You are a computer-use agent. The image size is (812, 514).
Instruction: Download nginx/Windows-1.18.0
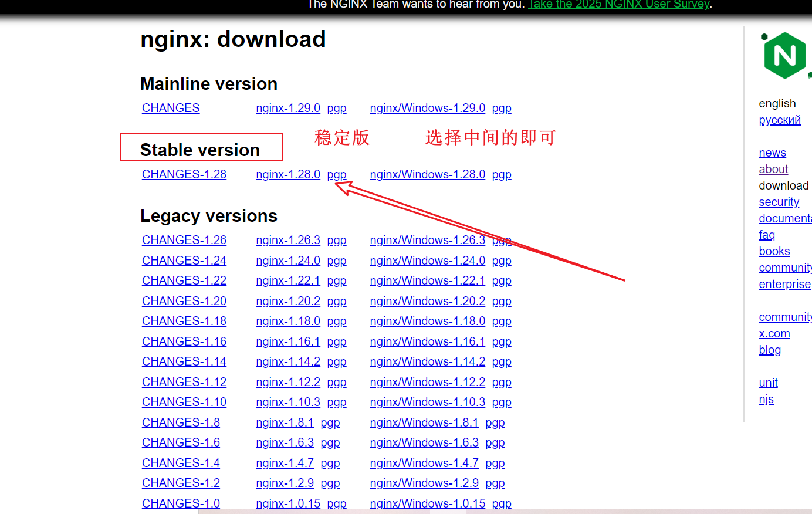click(428, 321)
